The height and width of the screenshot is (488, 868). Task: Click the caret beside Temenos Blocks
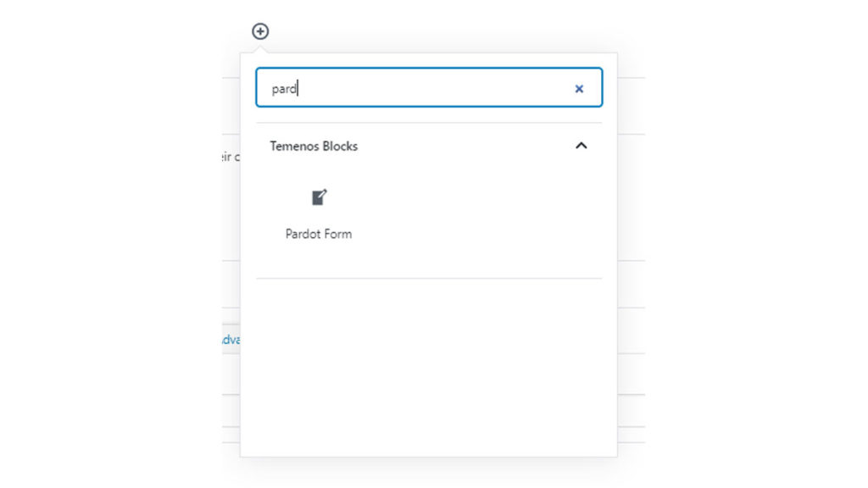(x=581, y=146)
